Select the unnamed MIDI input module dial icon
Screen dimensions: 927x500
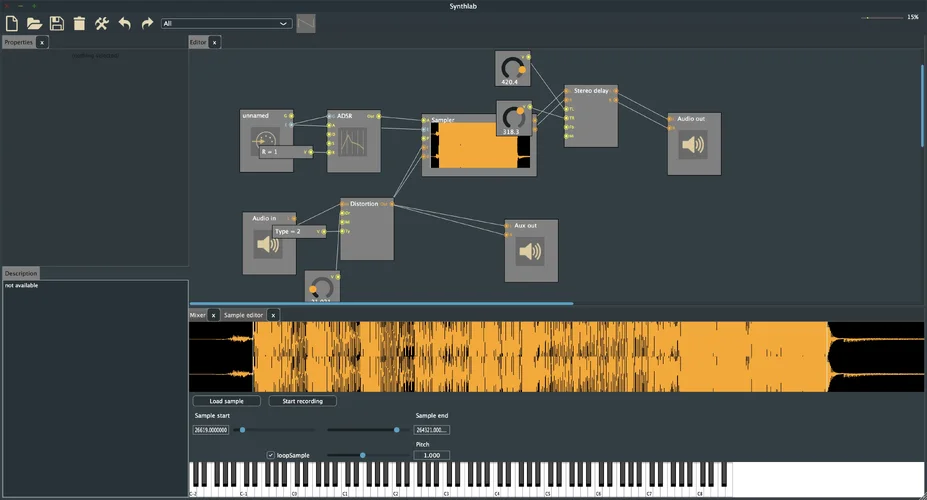tap(265, 140)
